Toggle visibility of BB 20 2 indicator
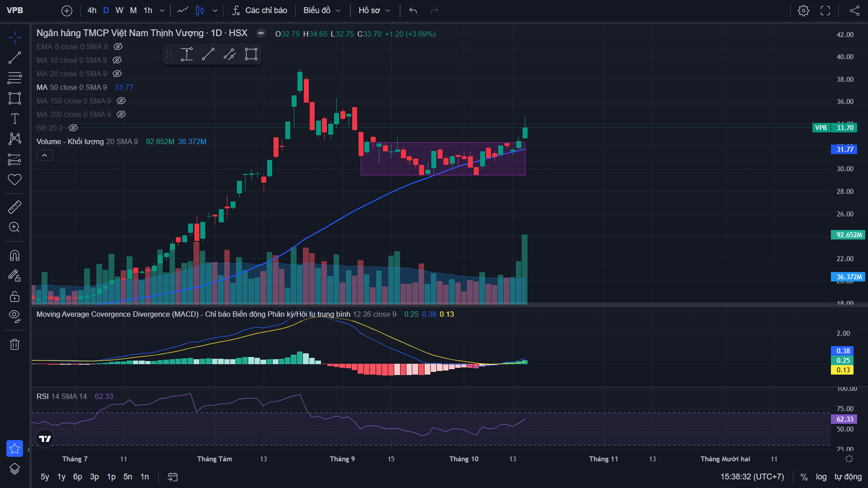868x488 pixels. [73, 128]
